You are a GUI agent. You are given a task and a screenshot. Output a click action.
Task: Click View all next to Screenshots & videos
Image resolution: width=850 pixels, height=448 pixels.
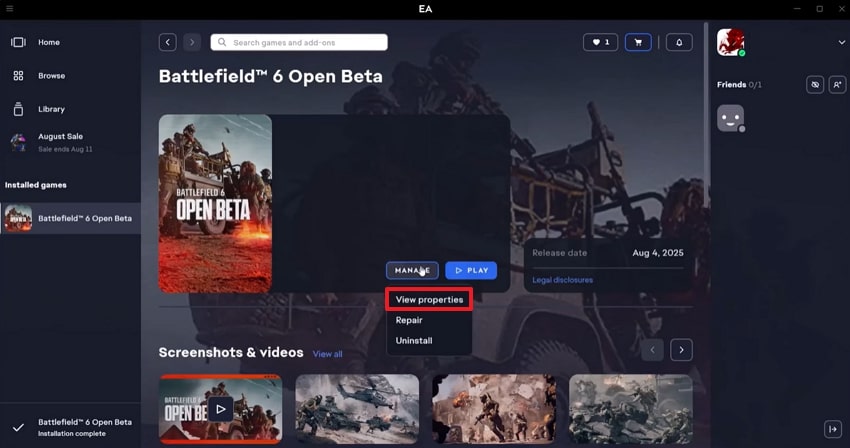pos(327,354)
